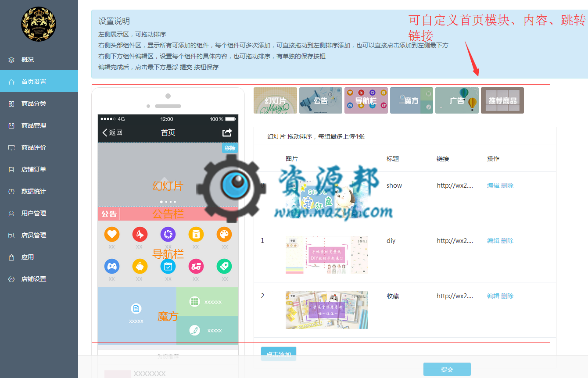
Task: Click the 提交 submit button
Action: click(447, 369)
